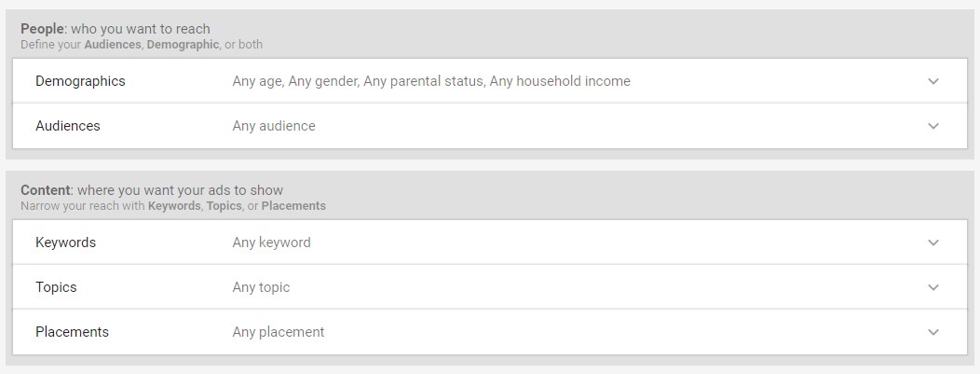The image size is (980, 374).
Task: Click the "Any placement" value text
Action: point(279,332)
